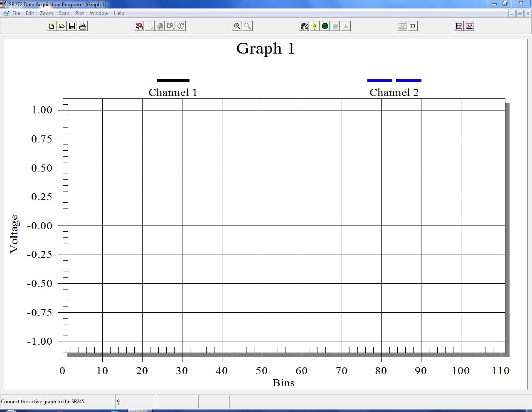Click the Graph 1 title text
This screenshot has height=412, width=532.
(x=265, y=49)
